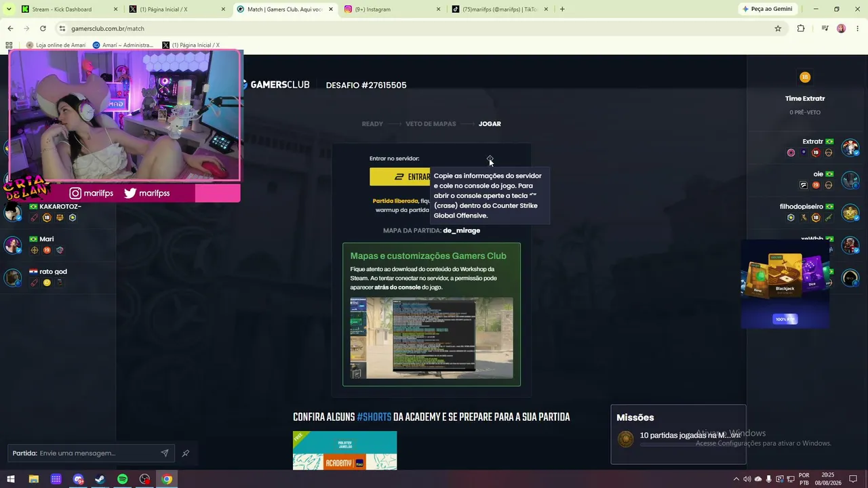868x488 pixels.
Task: Show hidden system tray icons
Action: [x=736, y=479]
